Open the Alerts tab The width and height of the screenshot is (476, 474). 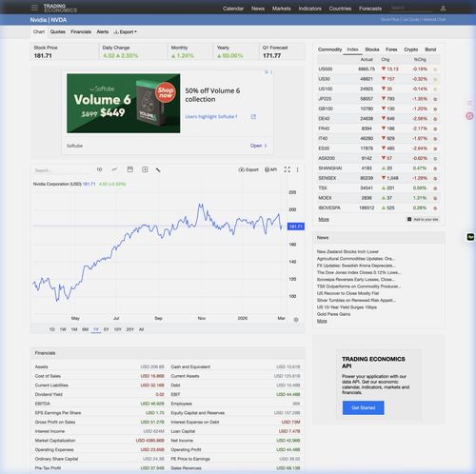tap(103, 31)
